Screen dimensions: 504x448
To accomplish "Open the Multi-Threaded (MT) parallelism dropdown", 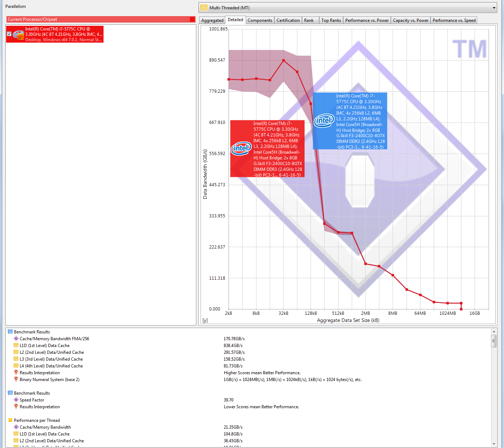I will coord(347,8).
